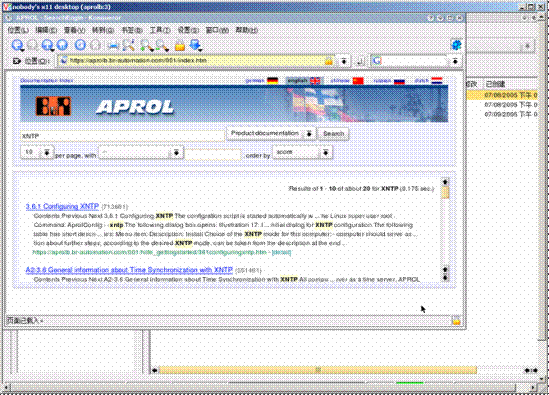Click into the Google search input field
This screenshot has width=549, height=395.
pos(413,61)
